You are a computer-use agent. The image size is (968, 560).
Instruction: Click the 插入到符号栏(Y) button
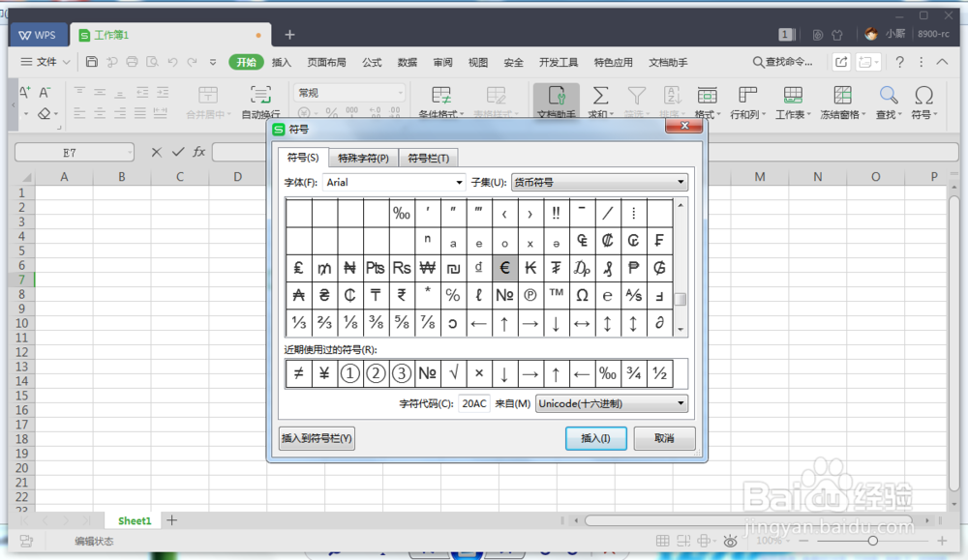pos(317,438)
